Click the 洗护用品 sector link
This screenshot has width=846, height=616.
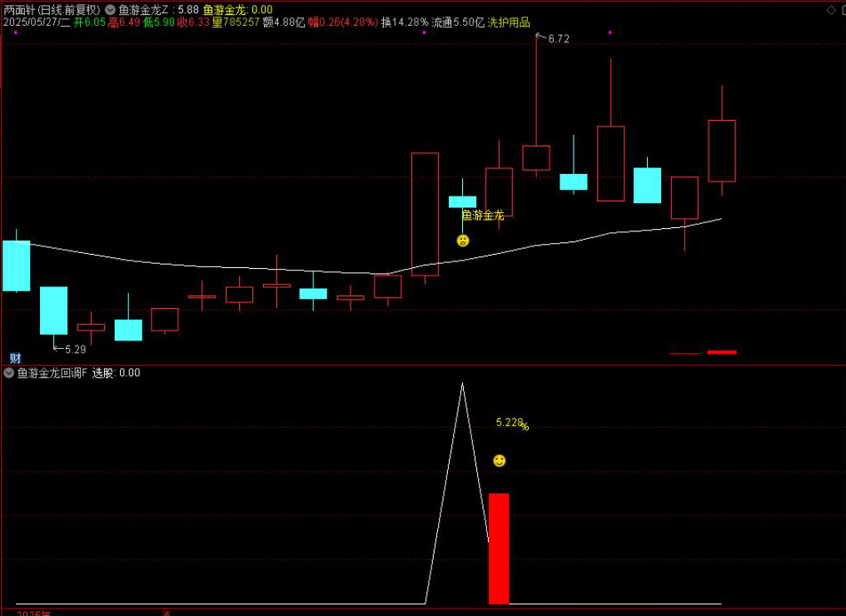pyautogui.click(x=509, y=22)
